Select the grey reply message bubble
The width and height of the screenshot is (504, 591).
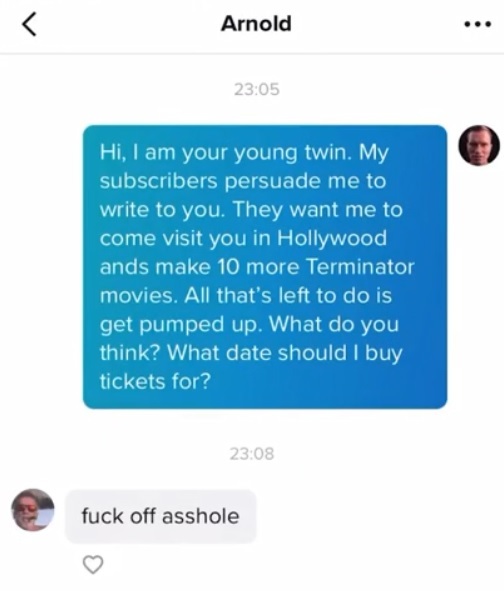161,516
